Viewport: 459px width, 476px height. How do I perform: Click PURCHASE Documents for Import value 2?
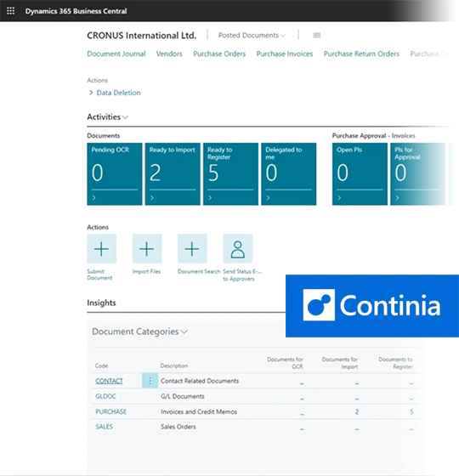pos(357,412)
